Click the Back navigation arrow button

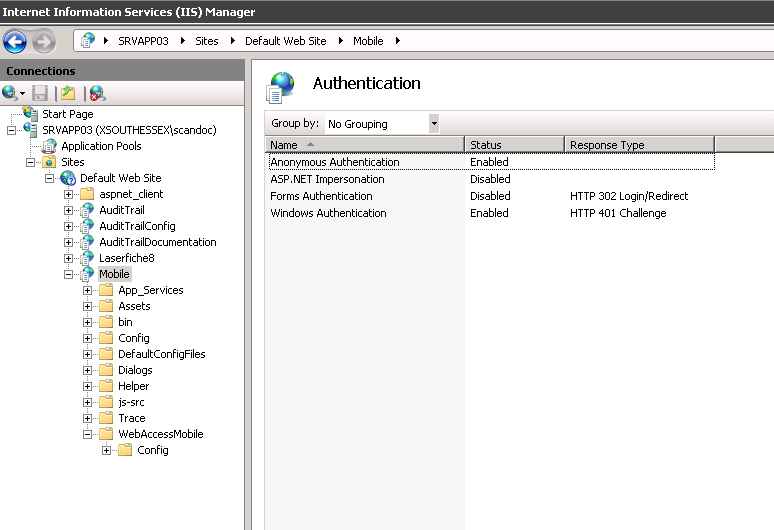click(15, 41)
